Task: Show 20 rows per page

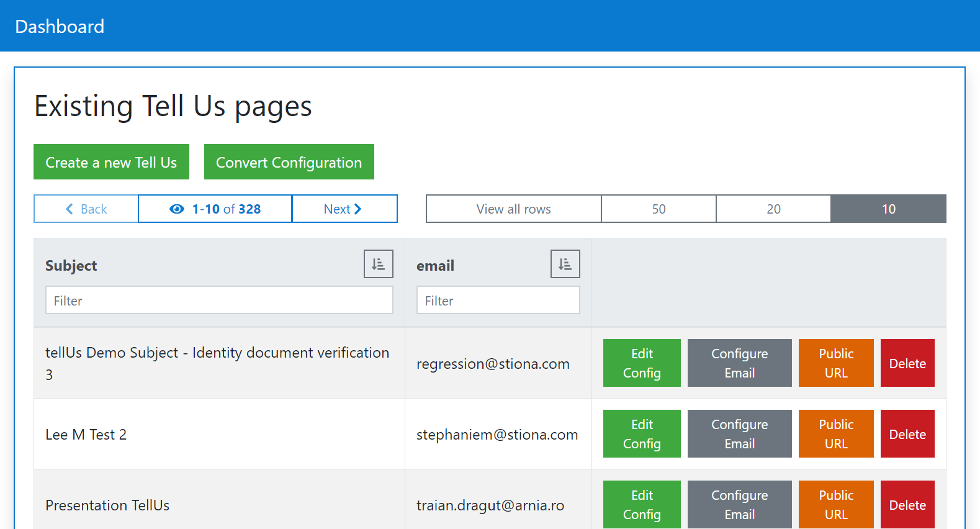Action: click(x=773, y=209)
